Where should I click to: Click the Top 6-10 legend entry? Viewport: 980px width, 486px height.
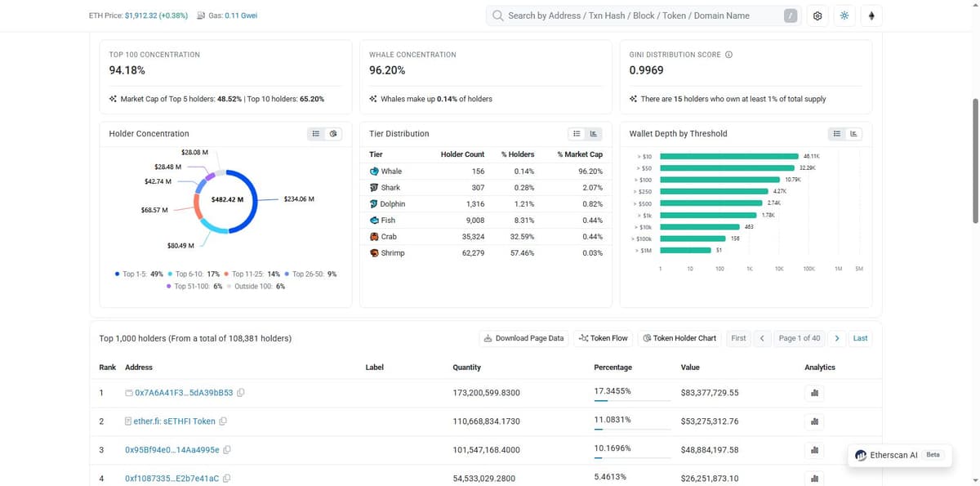click(193, 274)
